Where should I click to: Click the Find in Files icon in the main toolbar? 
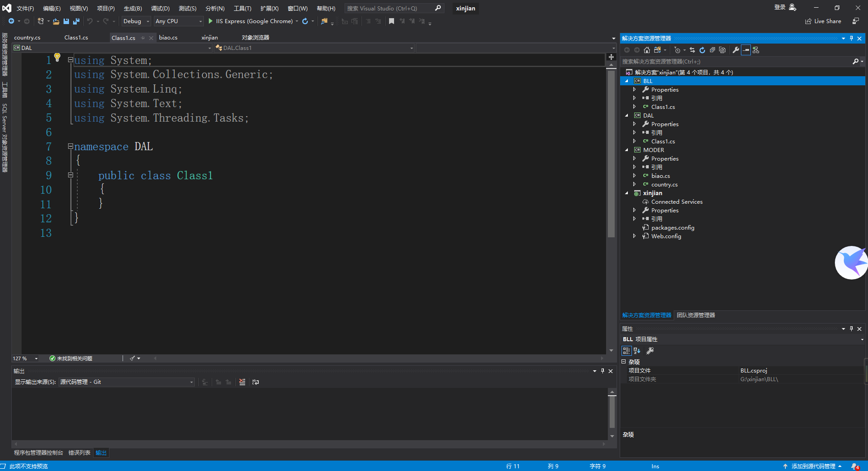click(324, 21)
